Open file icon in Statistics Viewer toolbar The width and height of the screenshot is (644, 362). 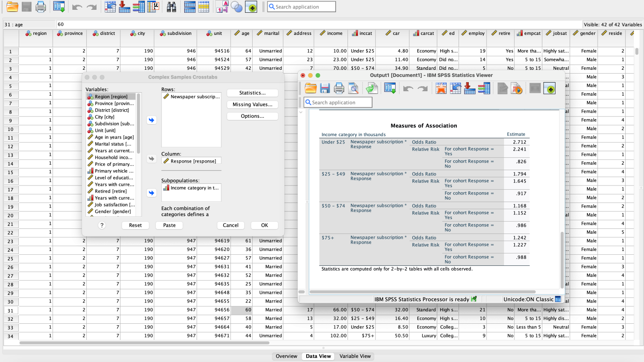311,88
